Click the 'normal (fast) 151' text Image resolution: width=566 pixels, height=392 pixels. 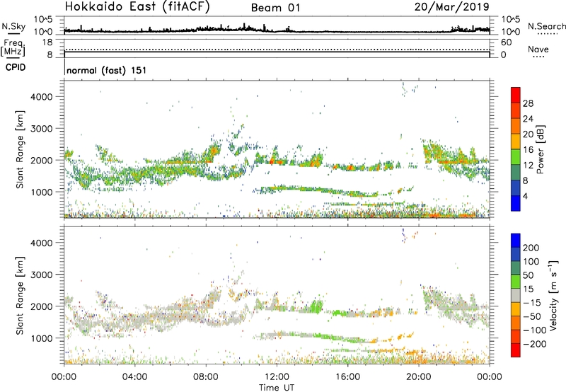(x=107, y=70)
